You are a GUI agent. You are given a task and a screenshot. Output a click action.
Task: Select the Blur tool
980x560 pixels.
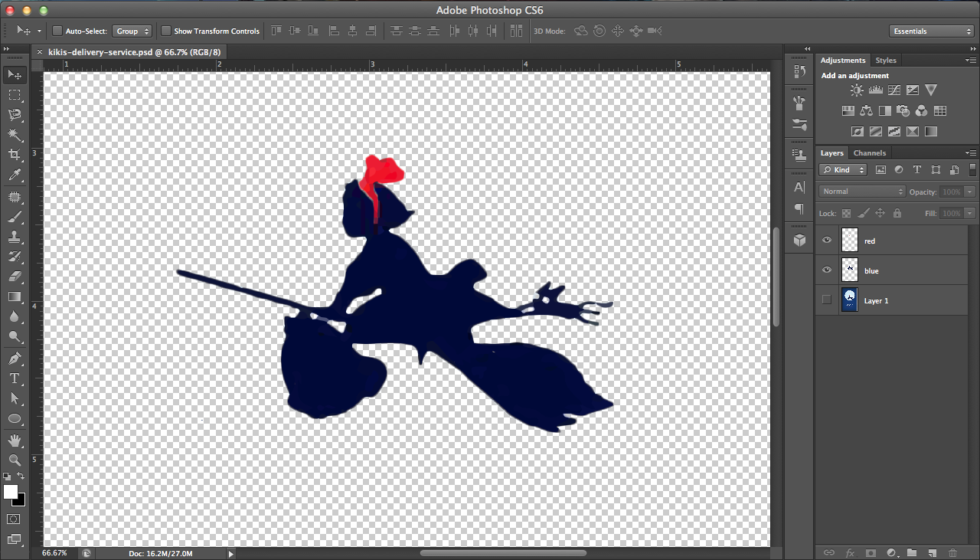tap(15, 316)
